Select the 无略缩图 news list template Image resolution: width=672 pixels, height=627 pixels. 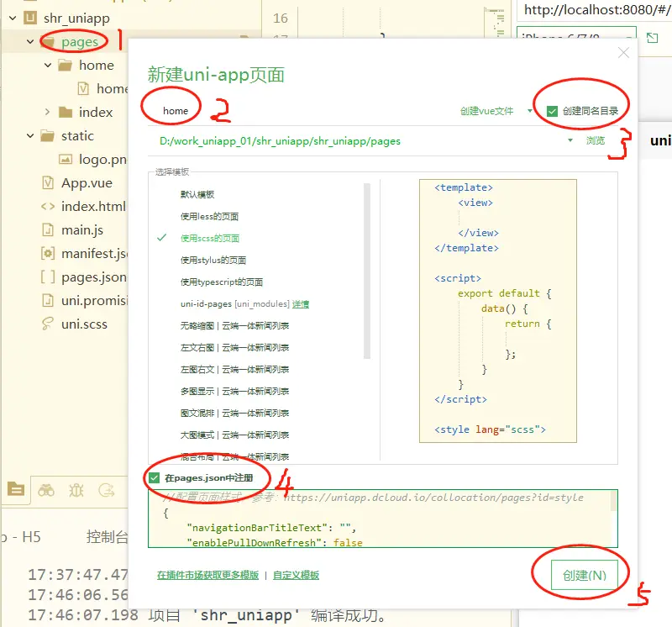tap(234, 326)
